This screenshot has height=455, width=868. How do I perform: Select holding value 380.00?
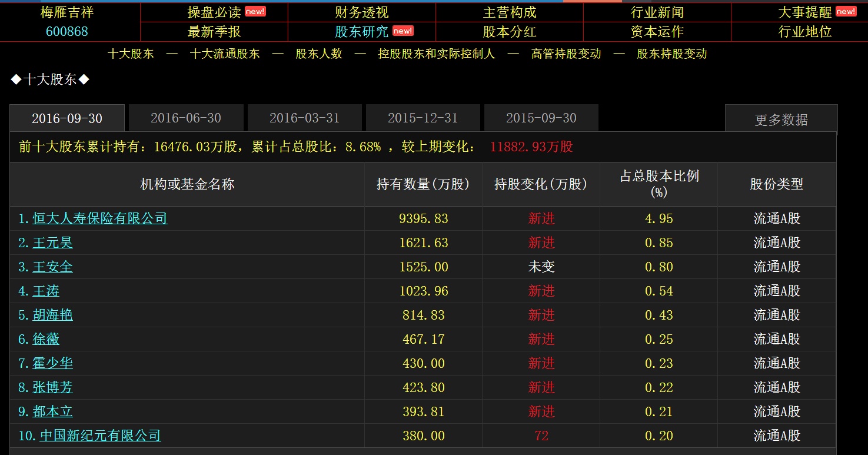[x=424, y=436]
